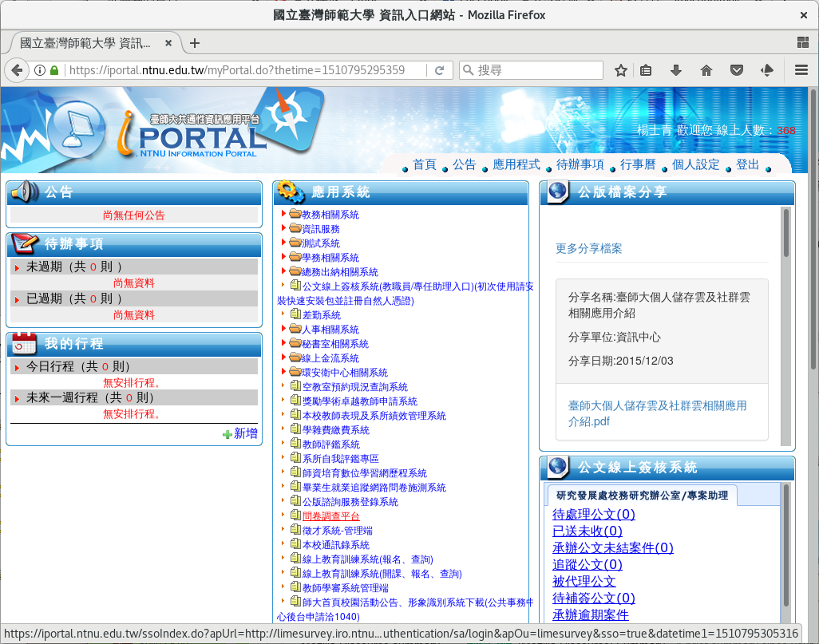Open the 問卷調查平台 link
The image size is (819, 644).
[x=331, y=516]
